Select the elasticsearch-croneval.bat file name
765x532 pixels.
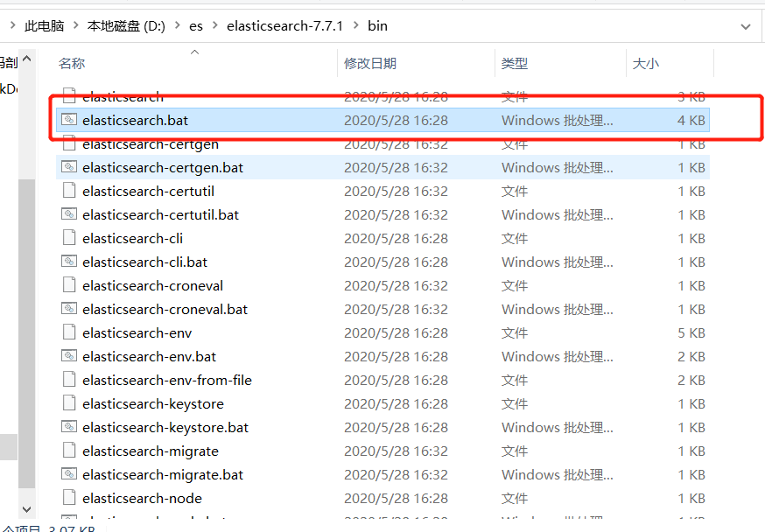point(165,310)
